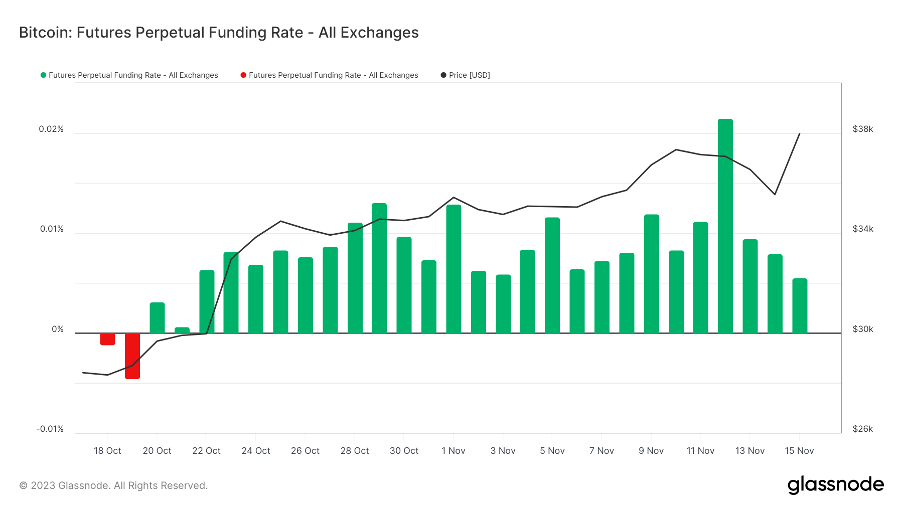The height and width of the screenshot is (508, 904).
Task: Click the 0.02% left axis label
Action: tap(51, 130)
